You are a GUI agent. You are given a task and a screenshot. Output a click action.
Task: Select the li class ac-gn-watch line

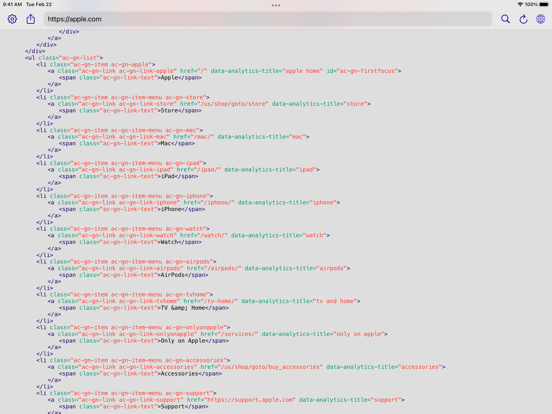click(123, 229)
